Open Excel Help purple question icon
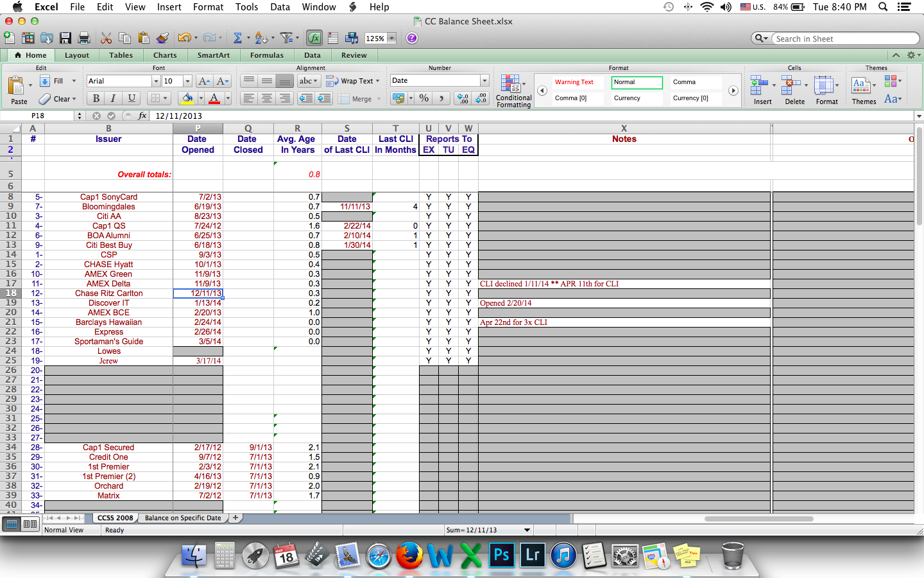The width and height of the screenshot is (924, 578). 412,38
